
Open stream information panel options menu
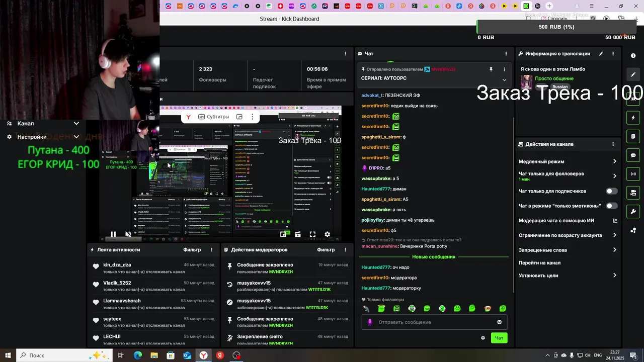coord(613,54)
